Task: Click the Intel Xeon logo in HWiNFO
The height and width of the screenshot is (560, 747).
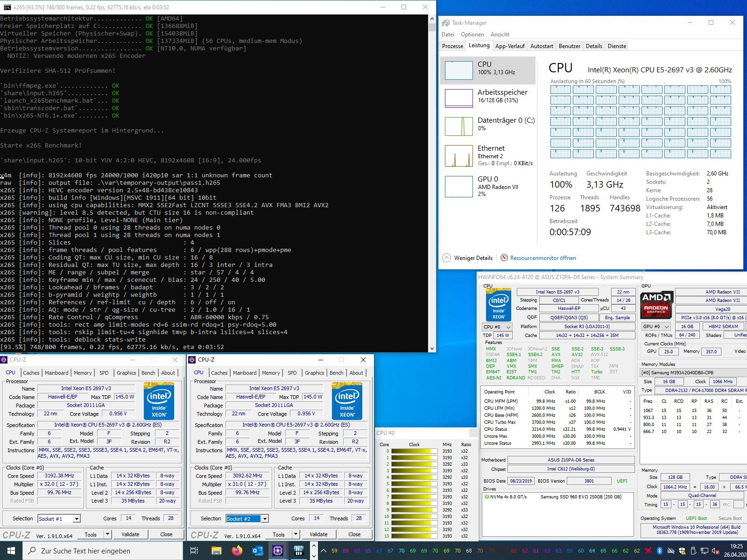Action: click(x=498, y=305)
